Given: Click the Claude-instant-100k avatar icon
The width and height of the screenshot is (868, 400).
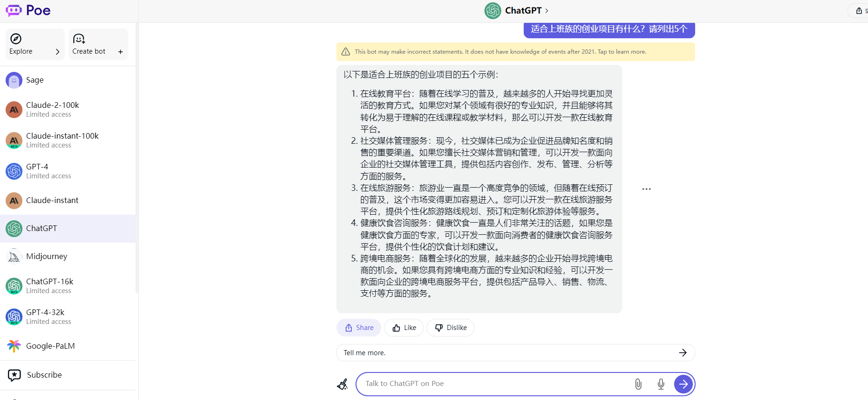Looking at the screenshot, I should click(14, 140).
